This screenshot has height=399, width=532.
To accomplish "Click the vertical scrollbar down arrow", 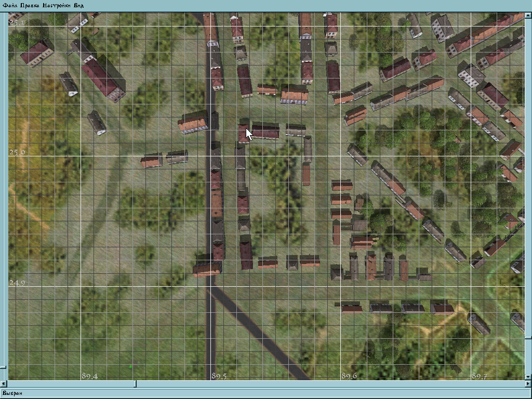I will tap(528, 377).
